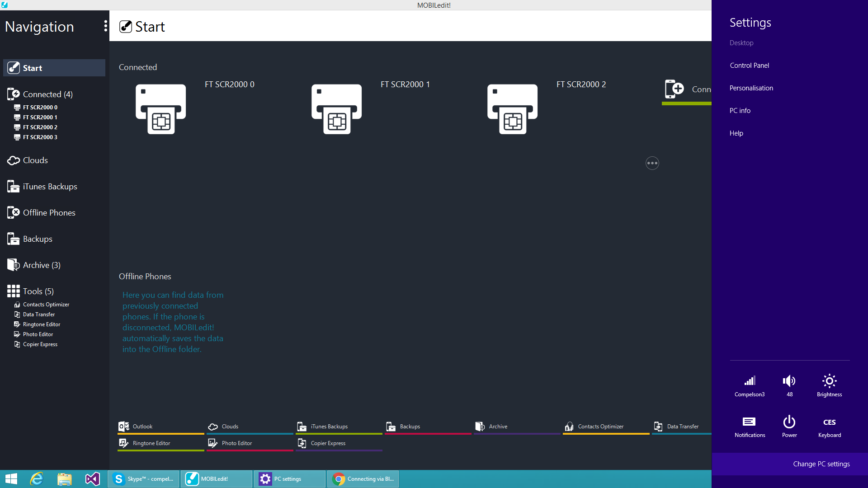
Task: Open Control Panel from Settings
Action: pos(749,66)
